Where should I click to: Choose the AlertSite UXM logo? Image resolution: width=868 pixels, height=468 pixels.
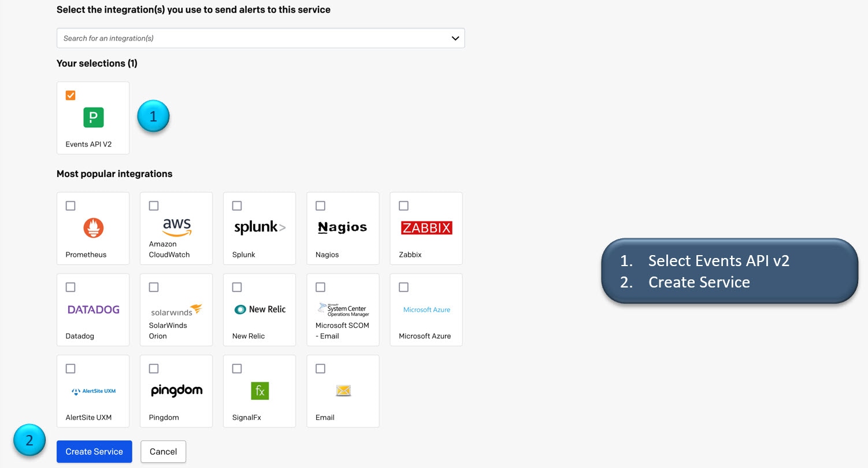[94, 391]
